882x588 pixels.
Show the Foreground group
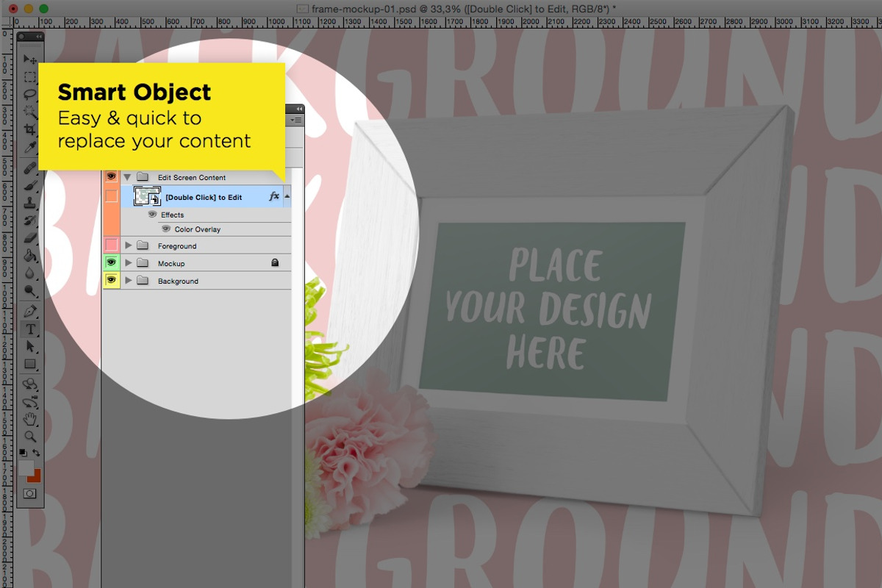click(x=111, y=245)
